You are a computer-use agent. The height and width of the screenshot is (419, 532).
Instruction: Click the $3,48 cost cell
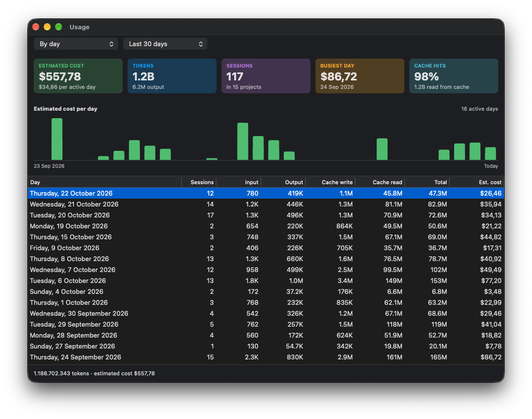tap(493, 291)
